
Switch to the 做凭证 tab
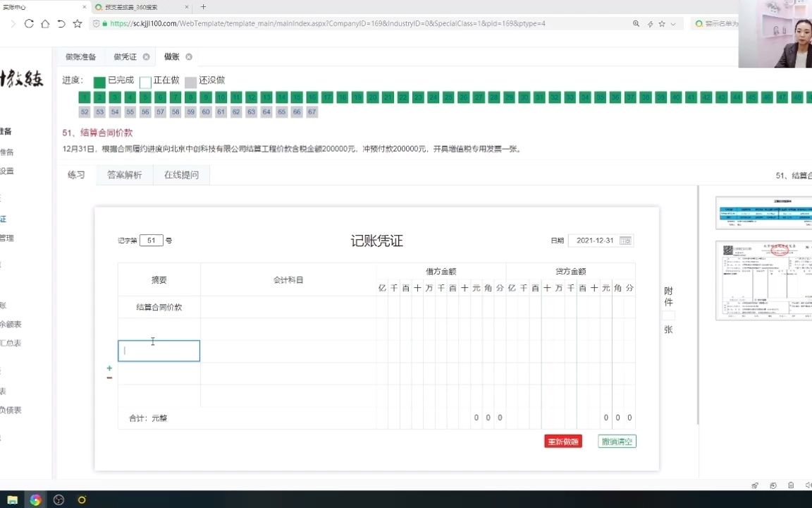pos(124,56)
